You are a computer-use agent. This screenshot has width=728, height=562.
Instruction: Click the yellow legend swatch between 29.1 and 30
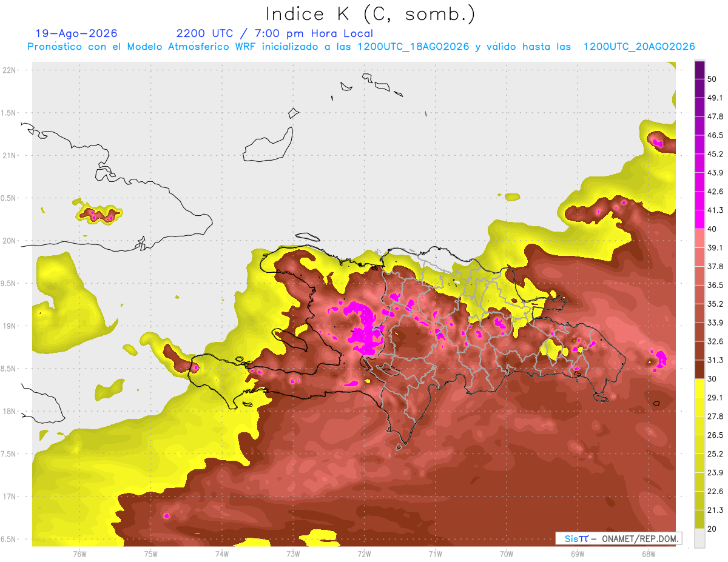[699, 388]
